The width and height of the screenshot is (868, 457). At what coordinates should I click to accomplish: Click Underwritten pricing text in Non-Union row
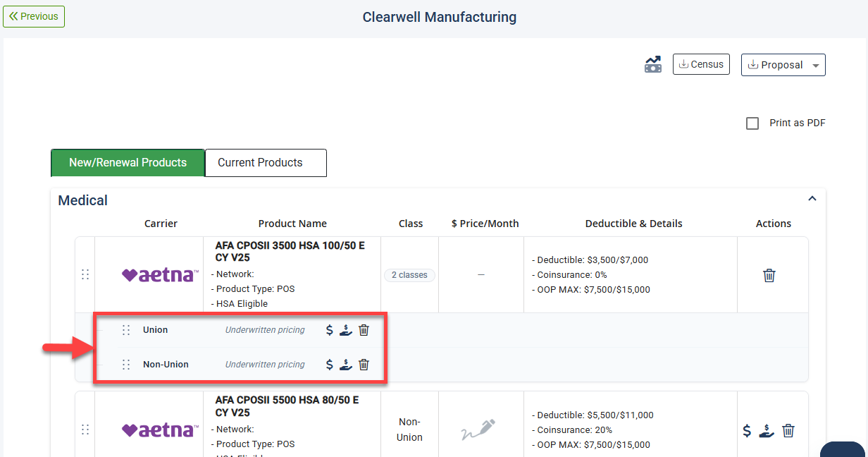265,365
